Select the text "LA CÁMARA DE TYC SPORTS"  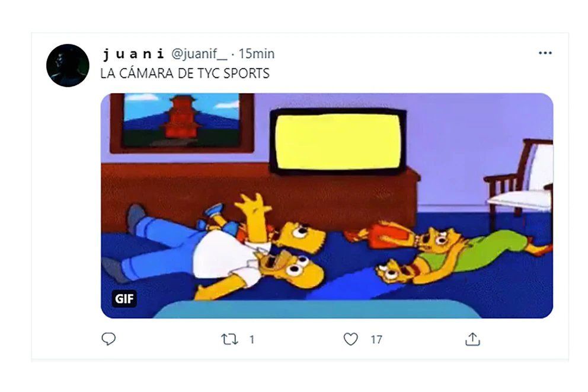point(185,73)
